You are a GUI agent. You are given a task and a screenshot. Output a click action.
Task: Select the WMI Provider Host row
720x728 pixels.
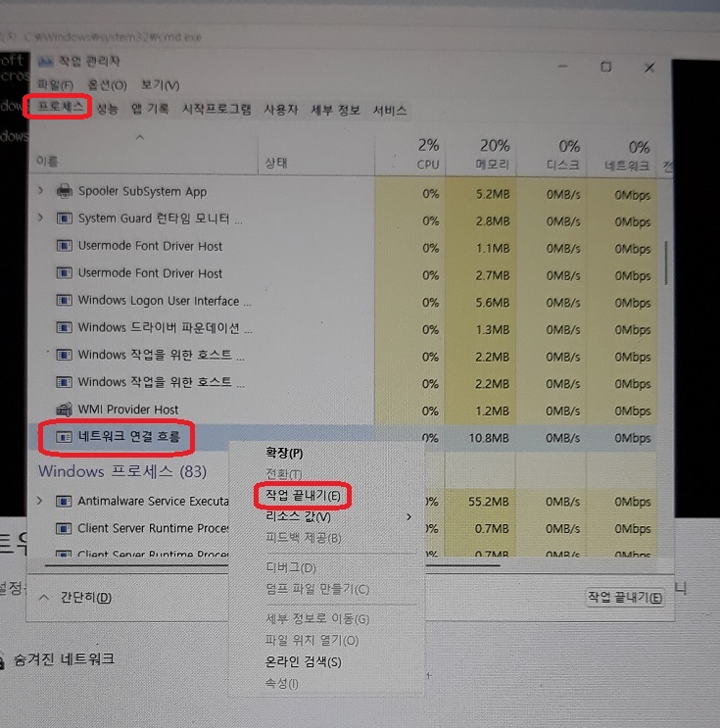pyautogui.click(x=343, y=410)
